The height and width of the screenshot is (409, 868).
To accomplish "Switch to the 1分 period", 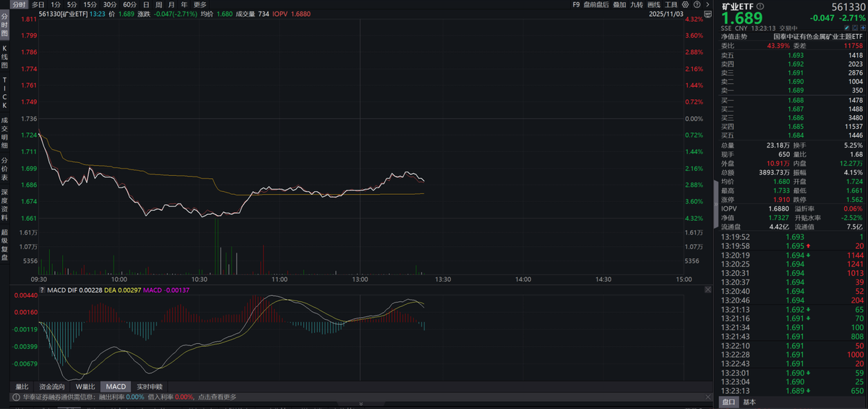I will 55,4.
